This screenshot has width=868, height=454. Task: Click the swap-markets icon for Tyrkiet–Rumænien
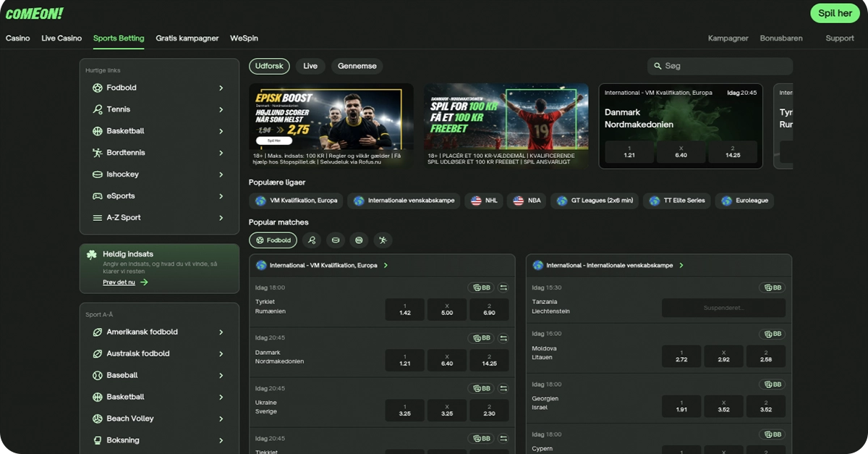tap(503, 287)
